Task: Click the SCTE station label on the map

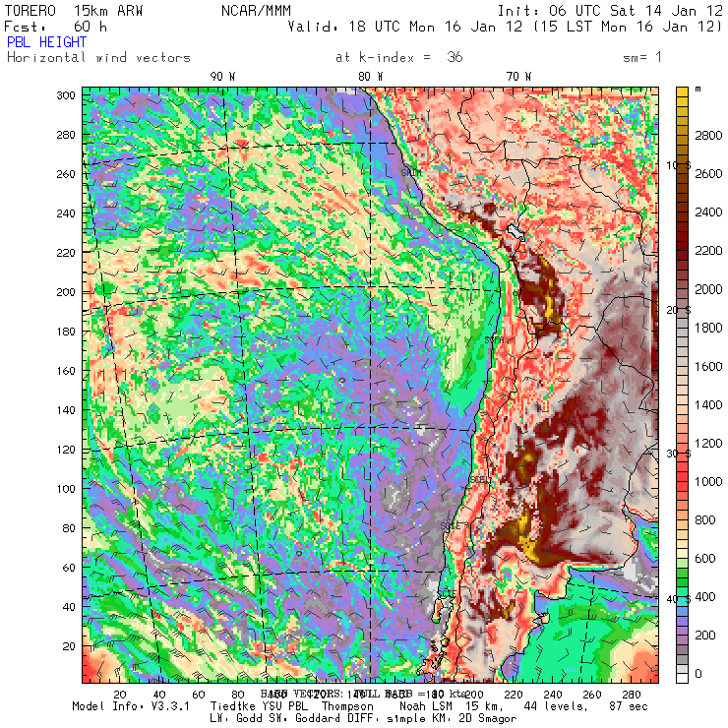Action: coord(448,593)
